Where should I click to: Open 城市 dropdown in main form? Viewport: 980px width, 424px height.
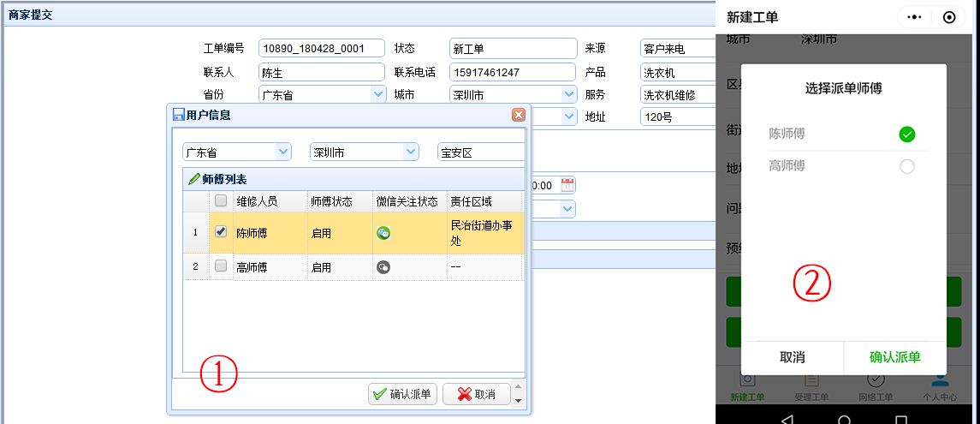[569, 95]
